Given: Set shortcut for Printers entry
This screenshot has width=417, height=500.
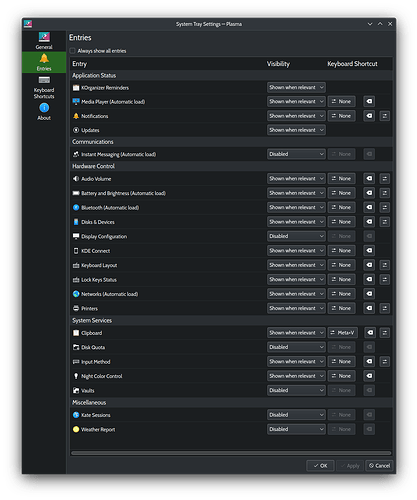Looking at the screenshot, I should (341, 308).
